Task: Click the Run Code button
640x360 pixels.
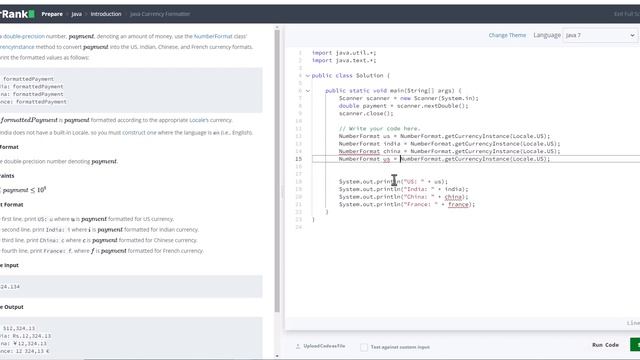Action: (605, 345)
